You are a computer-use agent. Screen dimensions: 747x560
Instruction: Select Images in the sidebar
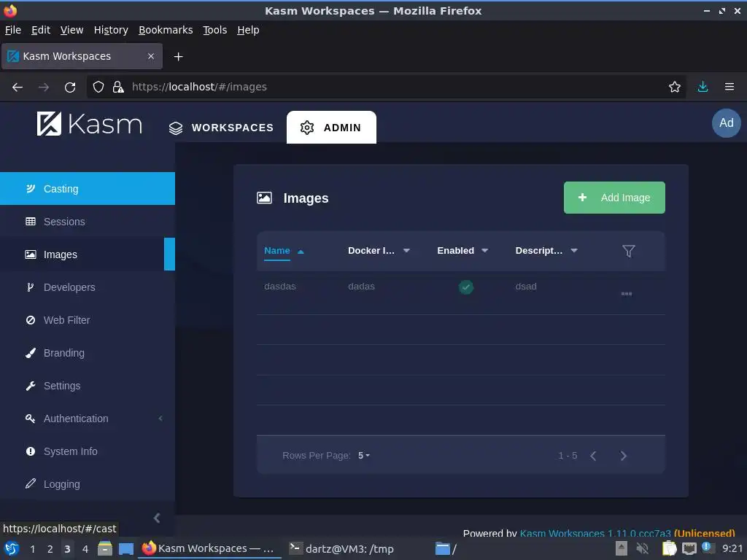tap(88, 254)
